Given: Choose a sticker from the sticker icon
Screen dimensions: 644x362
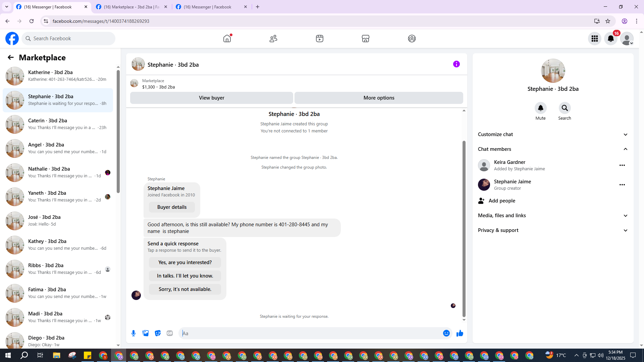Looking at the screenshot, I should (x=158, y=333).
